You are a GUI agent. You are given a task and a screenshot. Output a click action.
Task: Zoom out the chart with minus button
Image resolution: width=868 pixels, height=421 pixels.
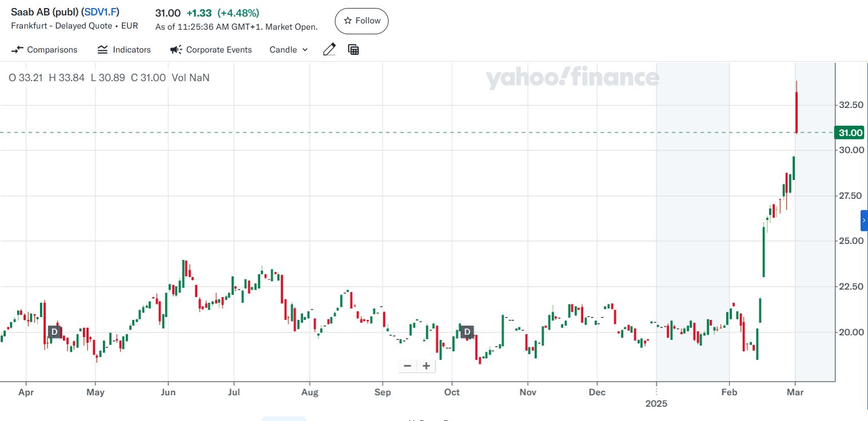pos(407,366)
